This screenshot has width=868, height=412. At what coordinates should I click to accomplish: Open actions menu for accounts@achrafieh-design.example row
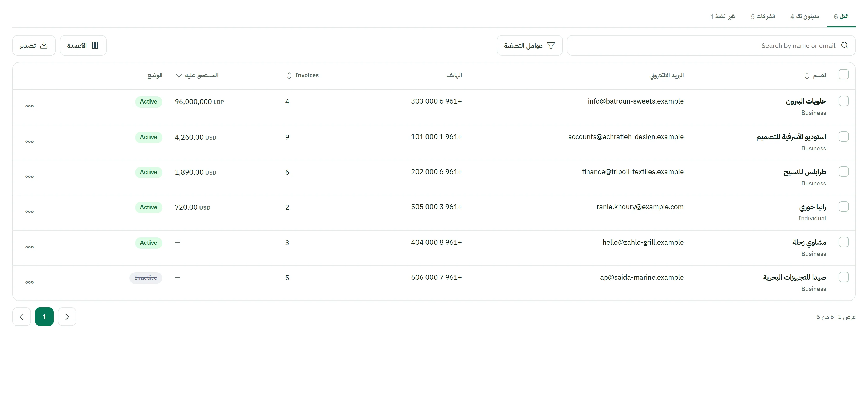click(29, 142)
